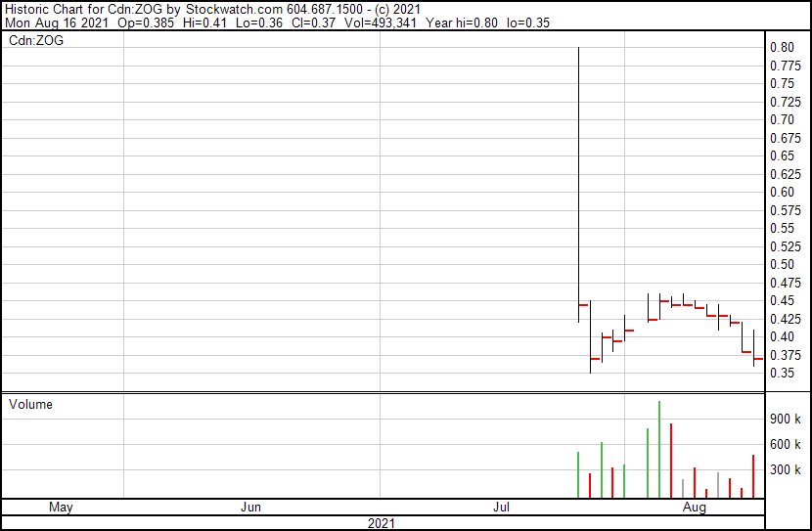
Task: Click the '2021' year label on time axis
Action: (382, 523)
